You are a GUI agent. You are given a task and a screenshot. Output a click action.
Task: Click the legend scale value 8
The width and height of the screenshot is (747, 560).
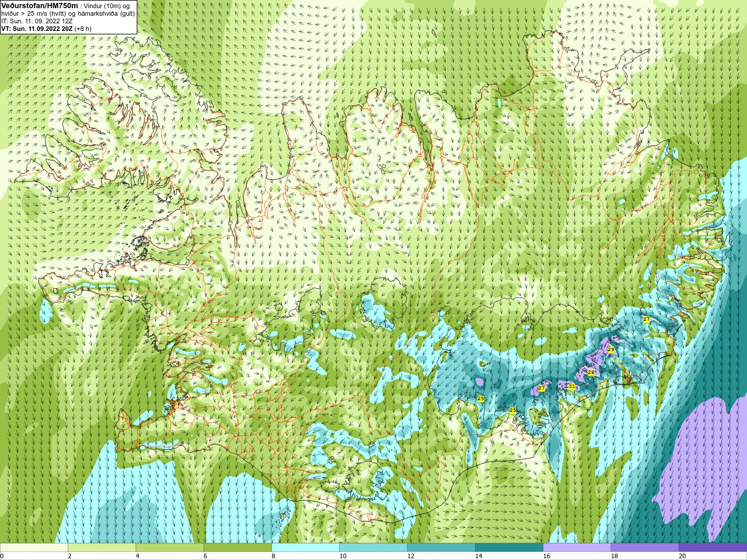(273, 556)
